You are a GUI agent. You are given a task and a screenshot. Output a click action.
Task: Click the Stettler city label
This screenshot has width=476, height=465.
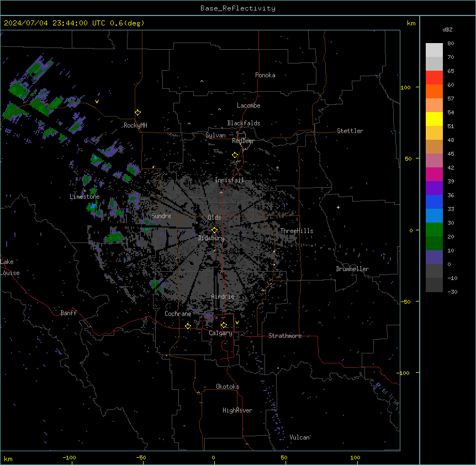(350, 131)
